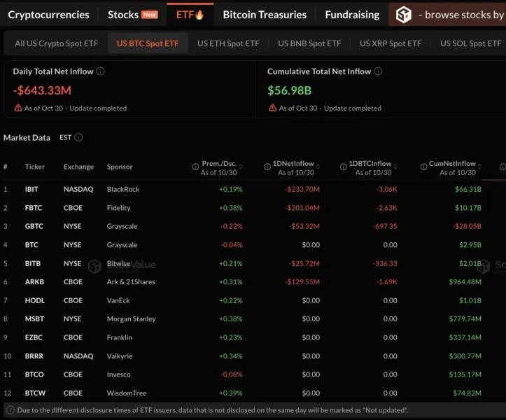Click the Sponsor column header

pos(120,167)
